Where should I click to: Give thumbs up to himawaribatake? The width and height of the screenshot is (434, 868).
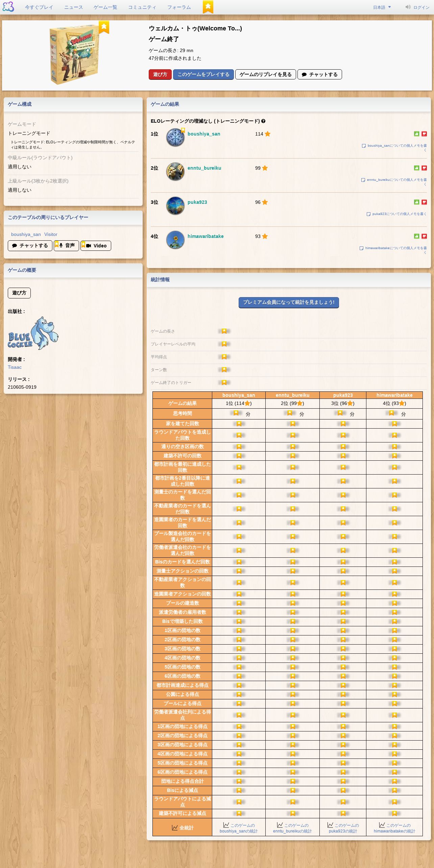pyautogui.click(x=416, y=236)
